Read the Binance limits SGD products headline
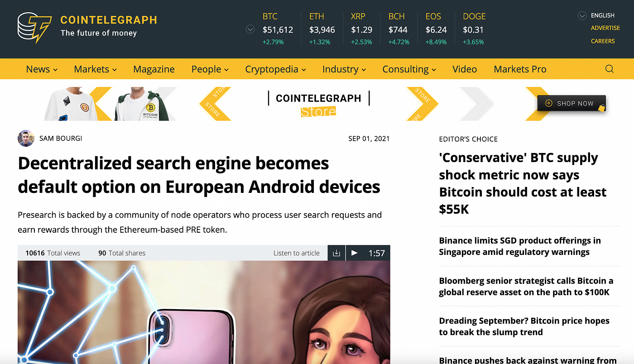 pos(520,246)
